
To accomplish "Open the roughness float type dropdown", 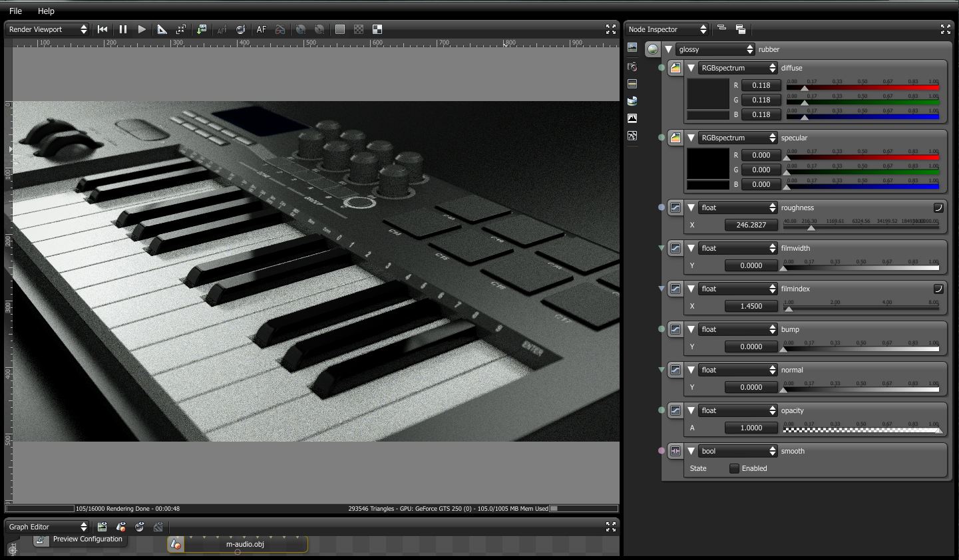I will 737,208.
